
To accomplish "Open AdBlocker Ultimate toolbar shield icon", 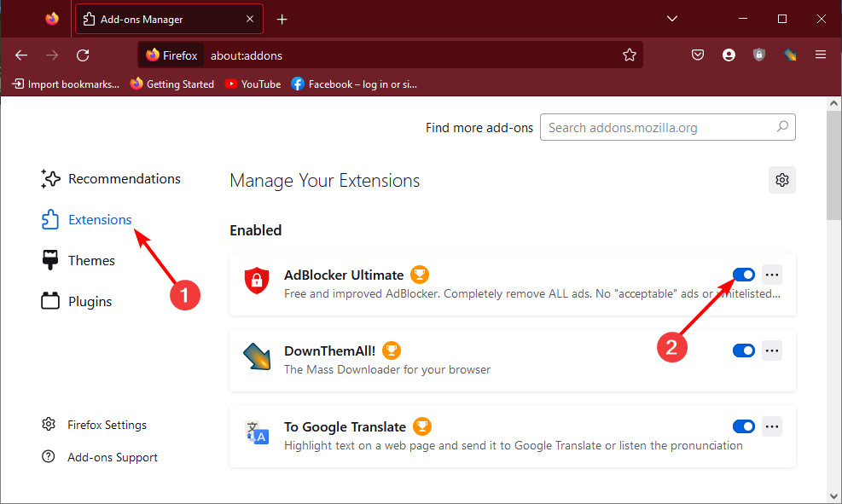I will coord(758,55).
